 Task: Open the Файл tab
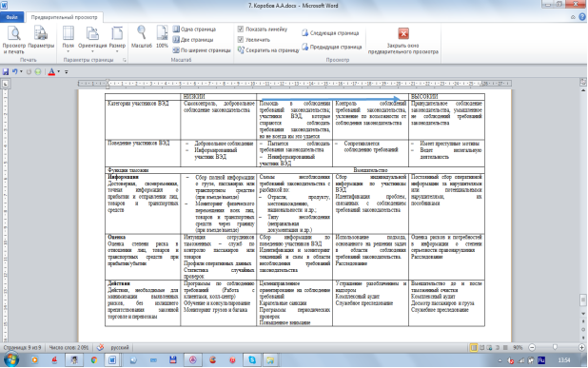tap(12, 17)
